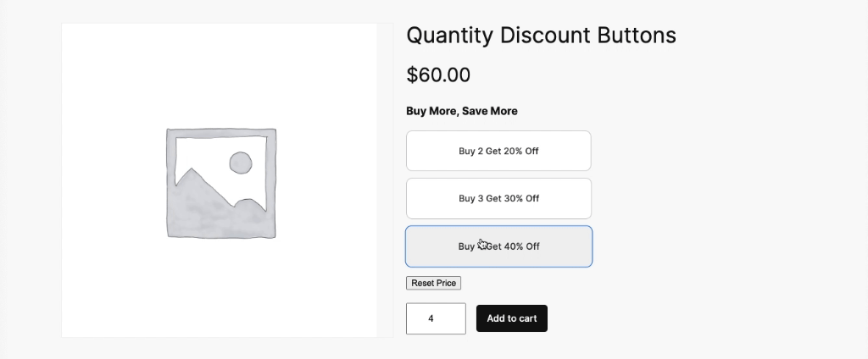Apply the 20% off quantity discount
Screen dimensions: 868x359
pos(498,151)
